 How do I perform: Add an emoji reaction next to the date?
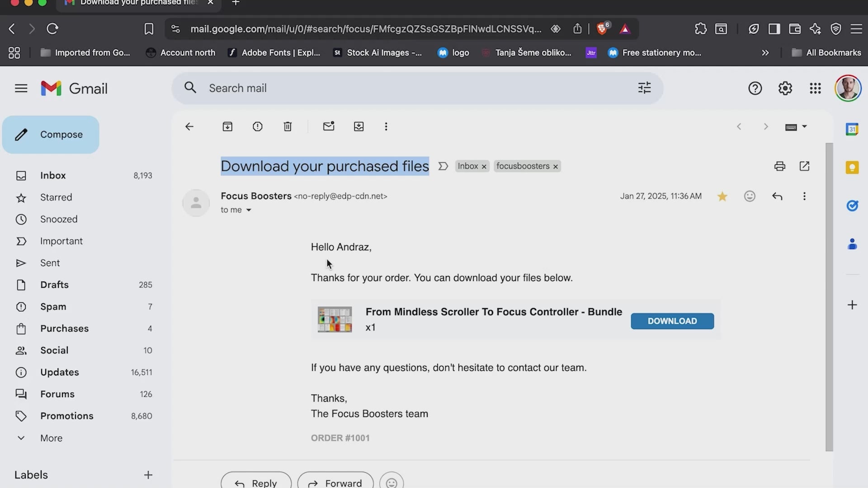tap(750, 196)
